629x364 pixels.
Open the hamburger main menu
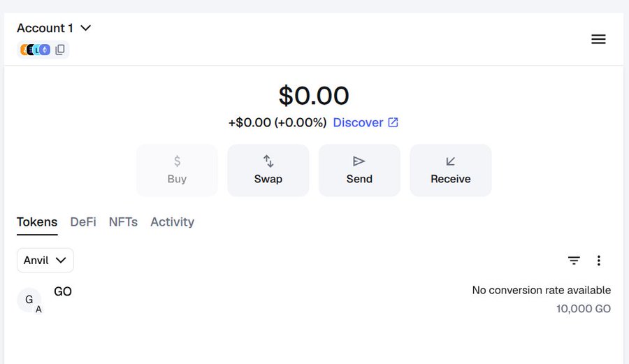pos(598,39)
